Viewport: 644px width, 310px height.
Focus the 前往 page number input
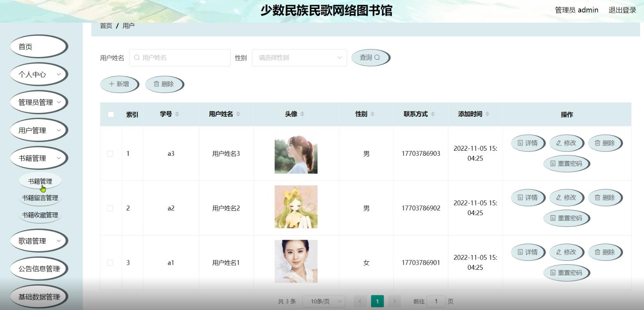(436, 301)
